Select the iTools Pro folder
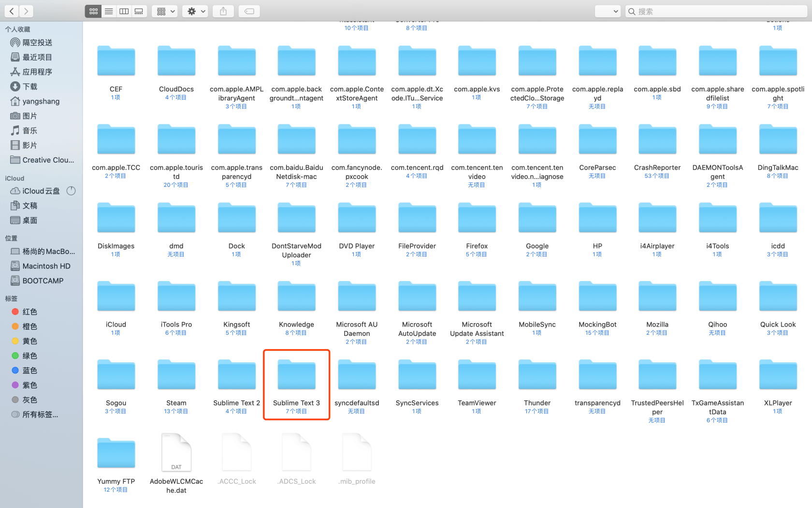The width and height of the screenshot is (812, 508). coord(176,297)
